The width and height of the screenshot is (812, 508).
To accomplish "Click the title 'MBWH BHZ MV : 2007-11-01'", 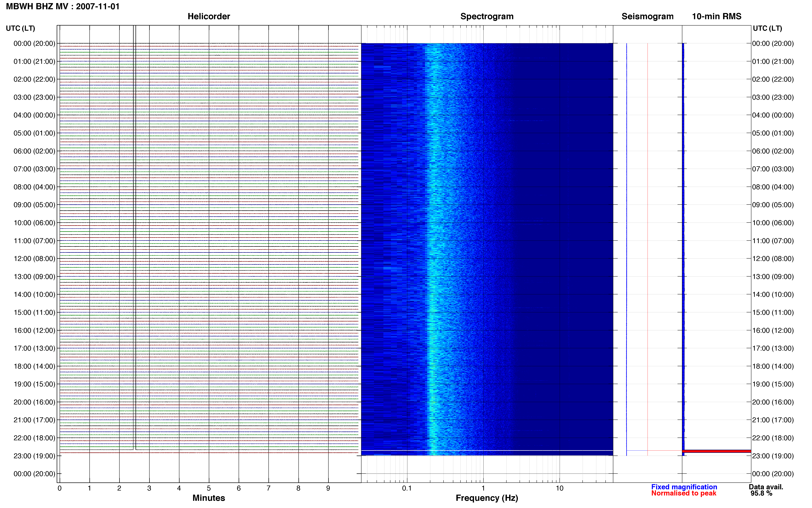I will coord(63,6).
